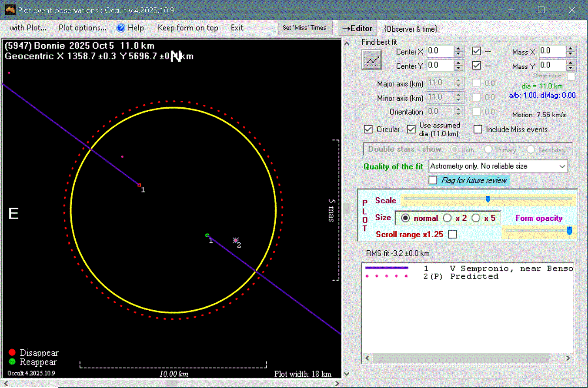Click the plot Scale slider handle
The image size is (588, 388).
click(488, 199)
